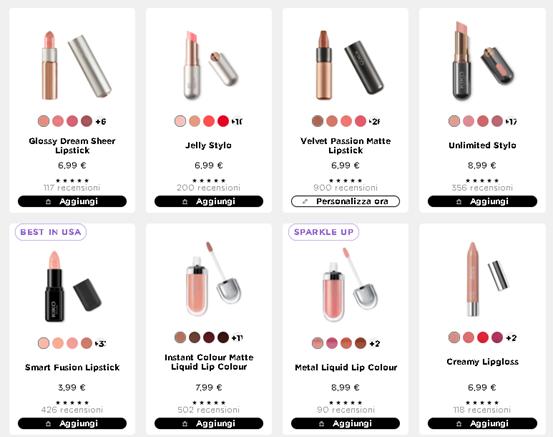553x437 pixels.
Task: Open Instant Colour Matte Liquid Lip Colour link
Action: point(209,362)
